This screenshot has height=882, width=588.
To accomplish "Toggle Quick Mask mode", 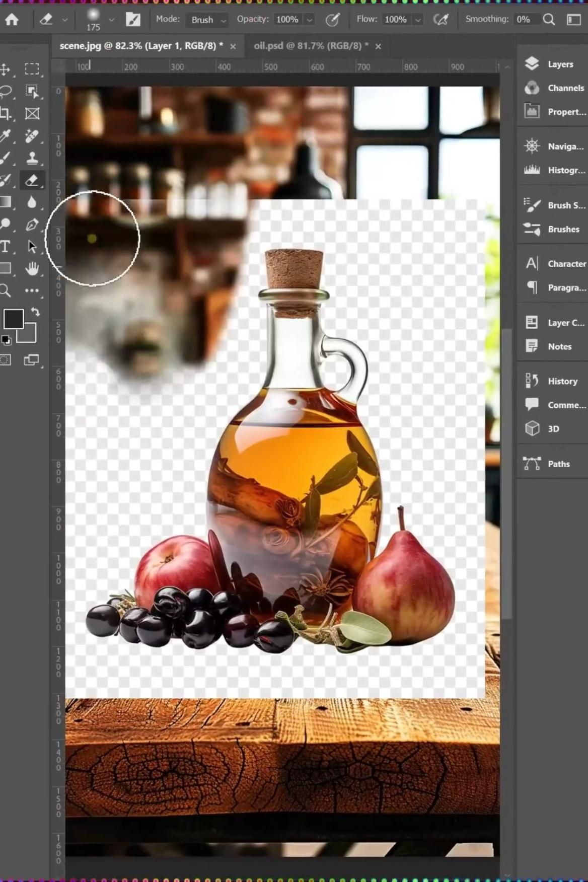I will [x=5, y=360].
